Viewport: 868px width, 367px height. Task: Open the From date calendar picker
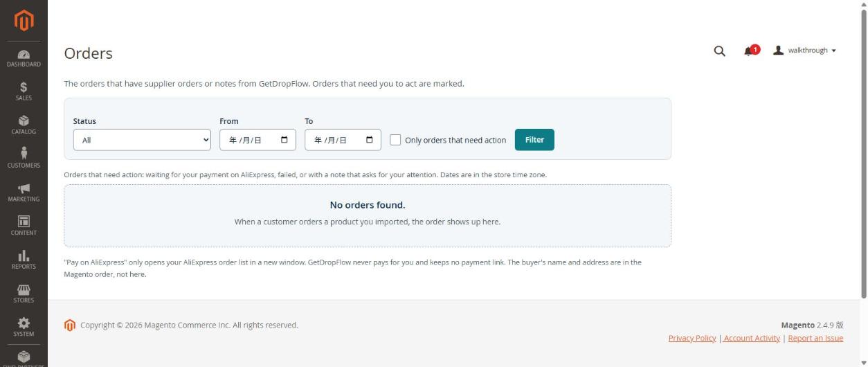point(284,140)
